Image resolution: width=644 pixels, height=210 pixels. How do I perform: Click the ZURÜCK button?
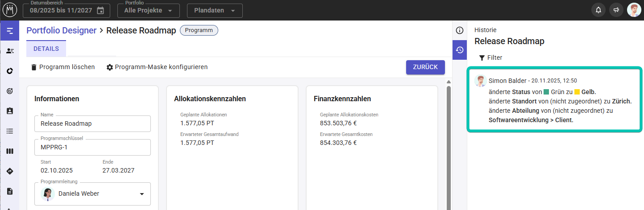(x=425, y=67)
